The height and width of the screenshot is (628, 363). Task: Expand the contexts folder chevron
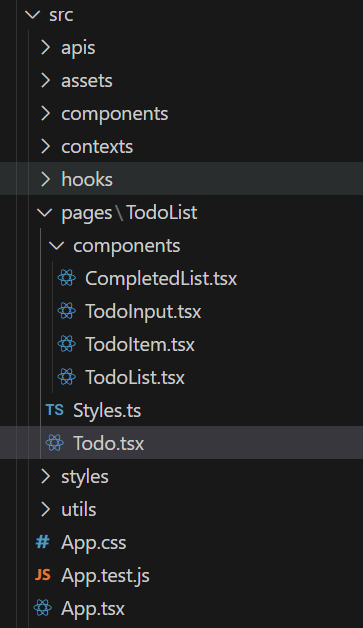click(x=46, y=147)
